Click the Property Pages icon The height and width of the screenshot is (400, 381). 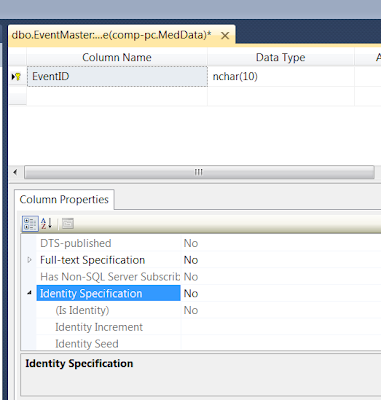click(x=68, y=223)
